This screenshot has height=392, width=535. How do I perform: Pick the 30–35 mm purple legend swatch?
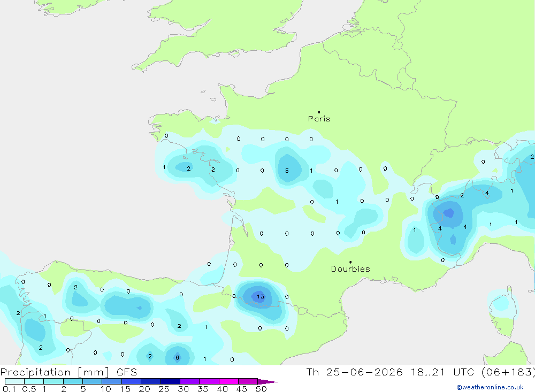(189, 381)
